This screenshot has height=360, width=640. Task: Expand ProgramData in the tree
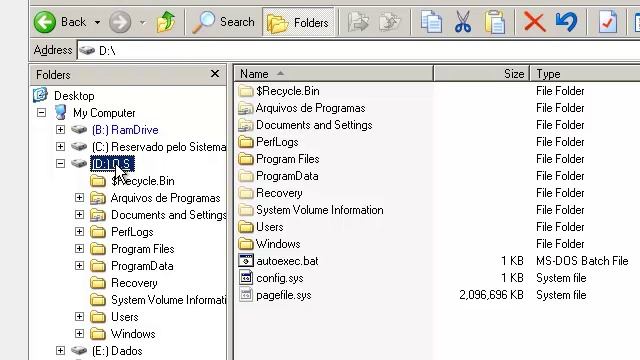(x=80, y=266)
